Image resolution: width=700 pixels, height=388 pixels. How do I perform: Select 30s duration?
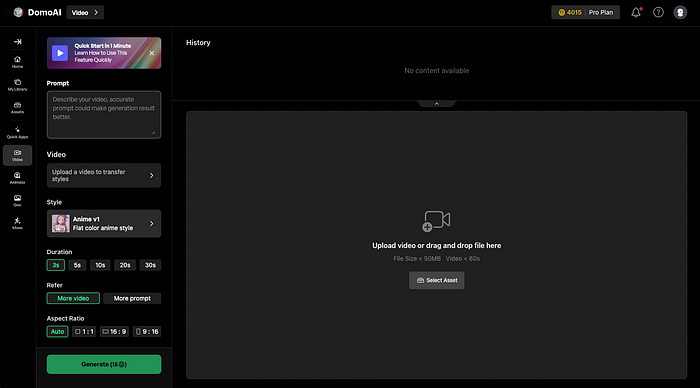[x=150, y=265]
